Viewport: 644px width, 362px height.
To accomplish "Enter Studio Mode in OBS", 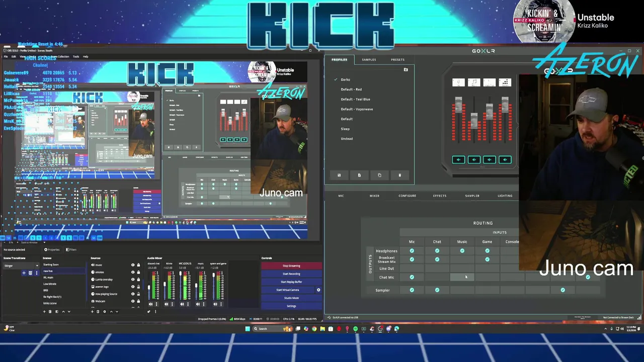I will [x=291, y=298].
